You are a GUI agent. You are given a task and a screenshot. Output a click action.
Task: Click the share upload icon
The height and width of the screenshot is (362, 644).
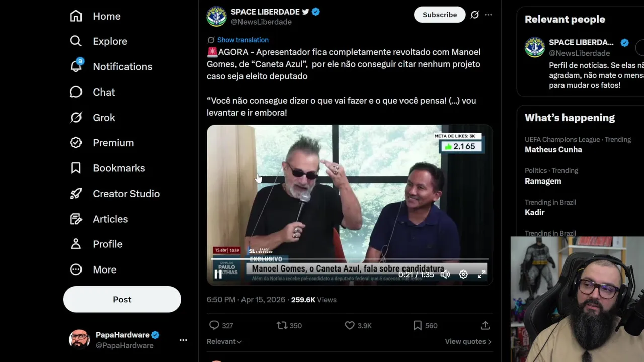[485, 326]
